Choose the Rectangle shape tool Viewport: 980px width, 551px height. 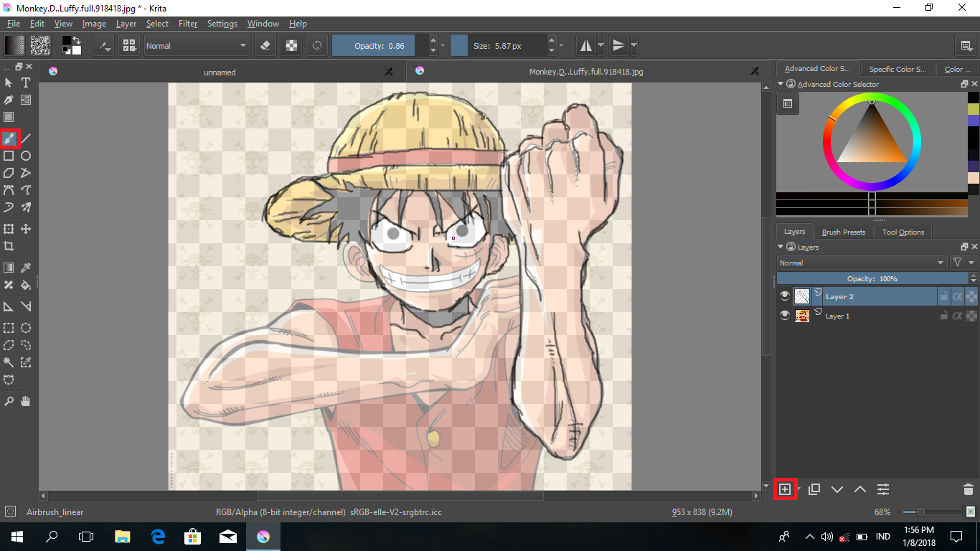click(x=9, y=156)
